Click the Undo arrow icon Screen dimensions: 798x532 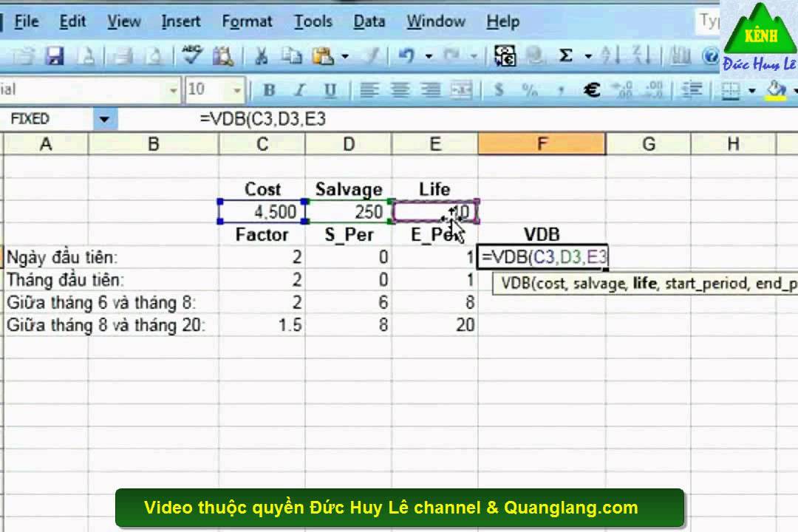(406, 55)
